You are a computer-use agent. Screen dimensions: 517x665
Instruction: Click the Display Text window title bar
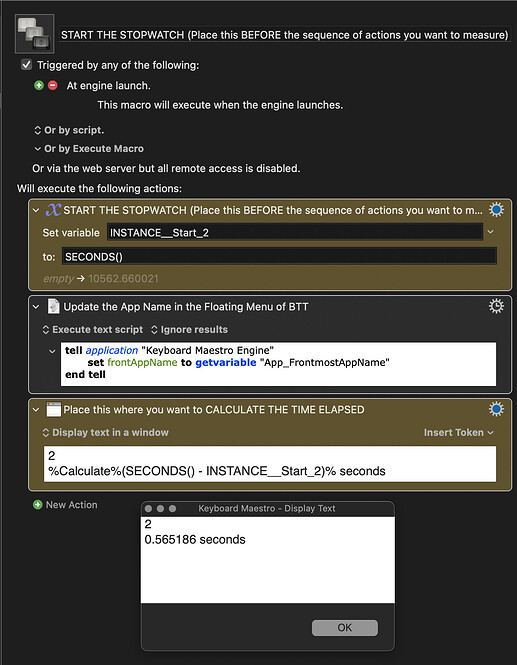(x=267, y=509)
